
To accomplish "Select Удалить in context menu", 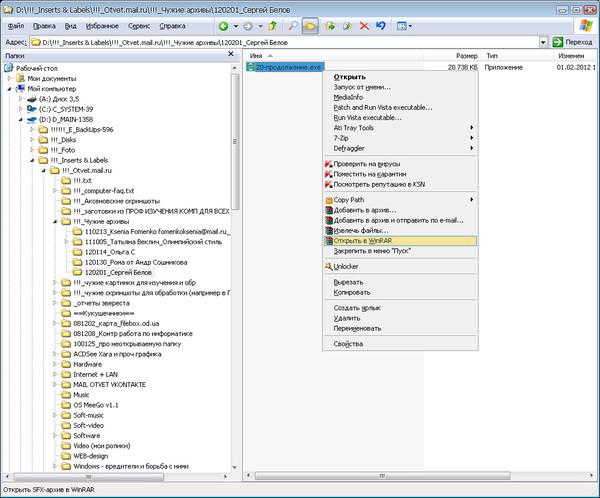I will [x=400, y=318].
